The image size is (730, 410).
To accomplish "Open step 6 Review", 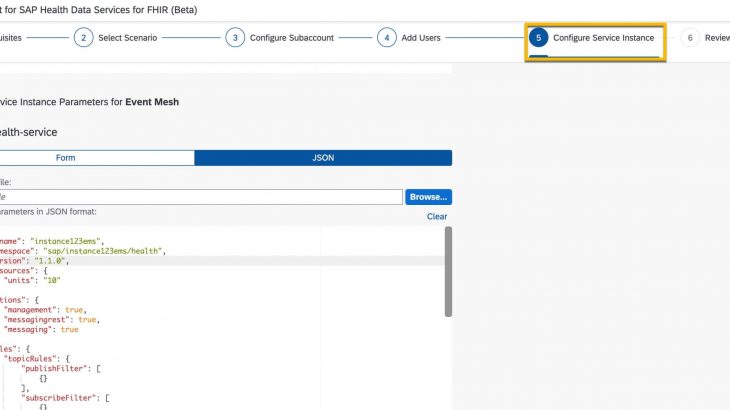I will [x=705, y=38].
